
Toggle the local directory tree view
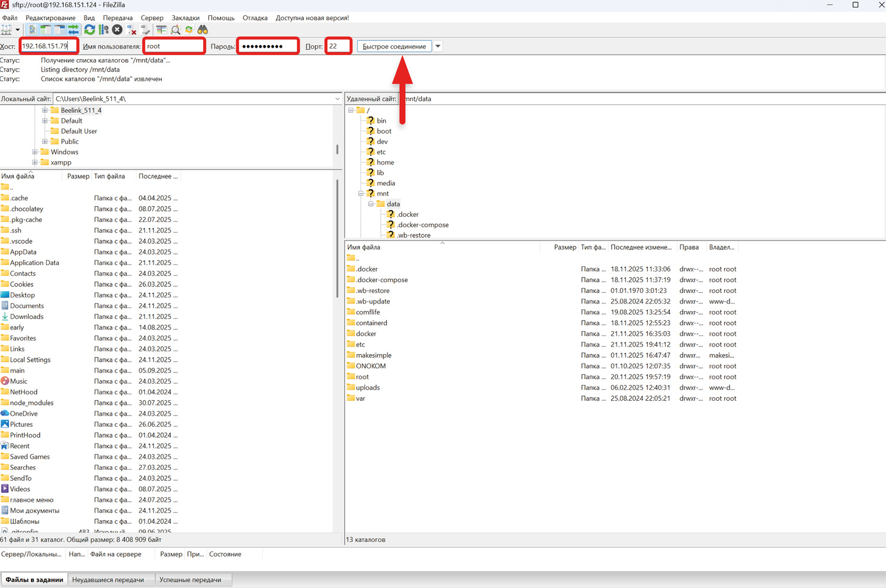click(46, 30)
